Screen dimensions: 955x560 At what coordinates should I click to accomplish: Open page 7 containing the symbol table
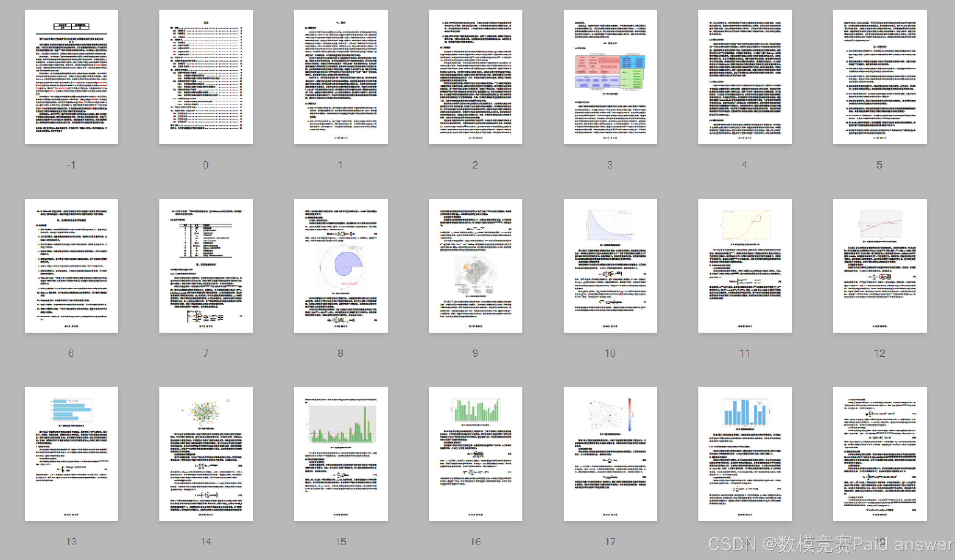click(206, 265)
